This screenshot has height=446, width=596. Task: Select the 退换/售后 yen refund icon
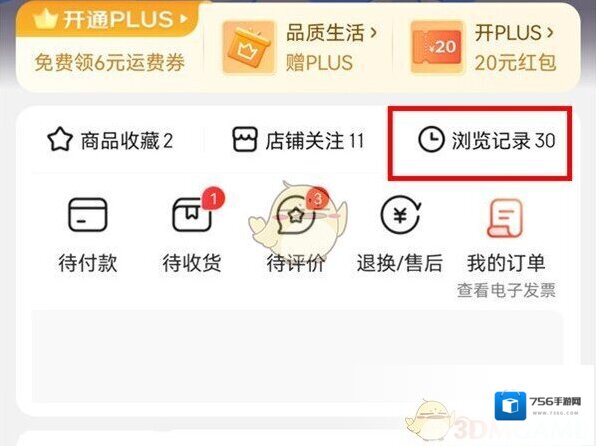coord(400,215)
